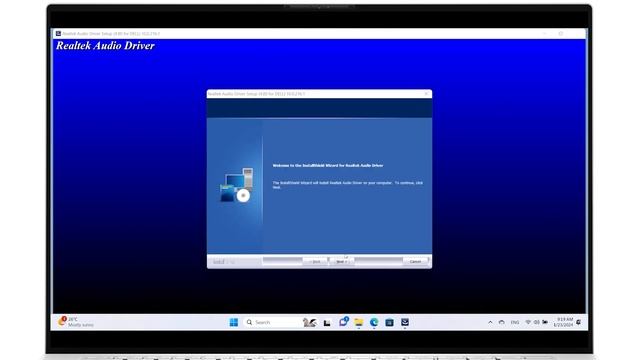Open Microsoft Teams chat from taskbar
Screen dimensions: 640x360
click(x=343, y=322)
